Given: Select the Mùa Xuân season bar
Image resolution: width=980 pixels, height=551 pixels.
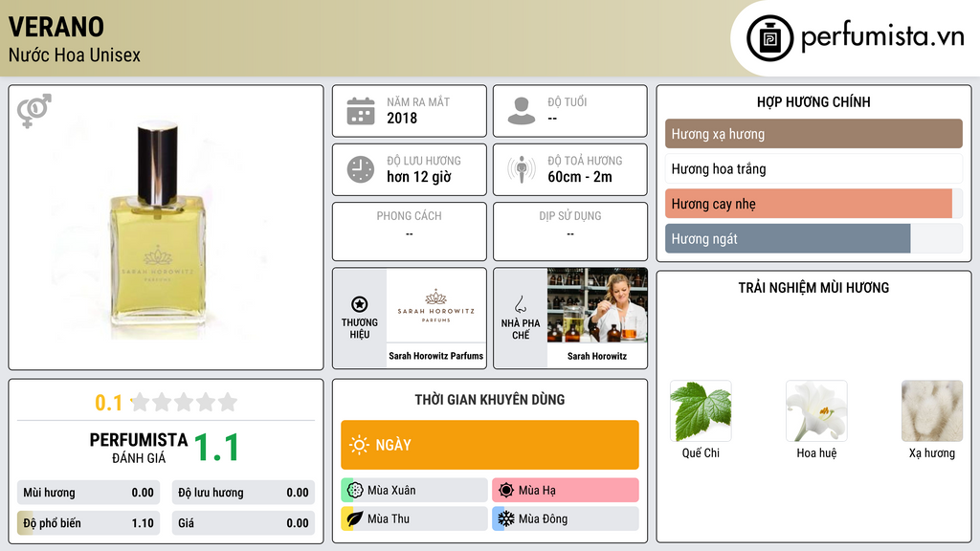Looking at the screenshot, I should tap(414, 490).
